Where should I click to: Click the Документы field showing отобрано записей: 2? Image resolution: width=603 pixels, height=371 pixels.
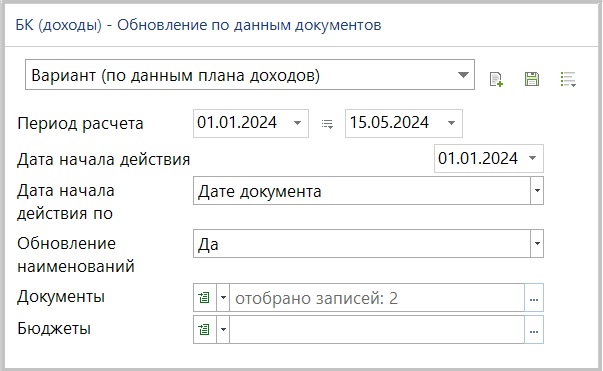[x=377, y=298]
